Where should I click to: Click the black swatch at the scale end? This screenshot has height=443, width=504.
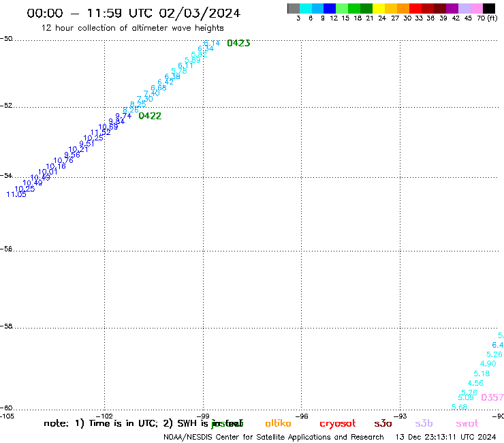(489, 8)
